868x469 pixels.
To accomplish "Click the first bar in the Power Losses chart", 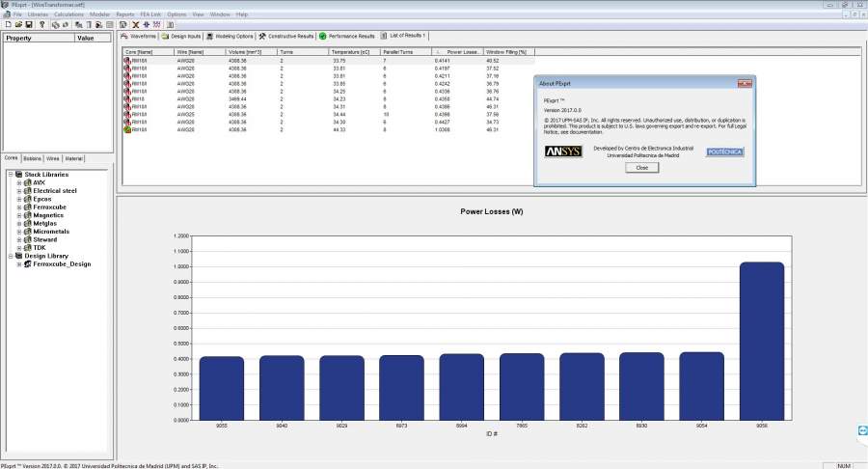I will point(222,388).
